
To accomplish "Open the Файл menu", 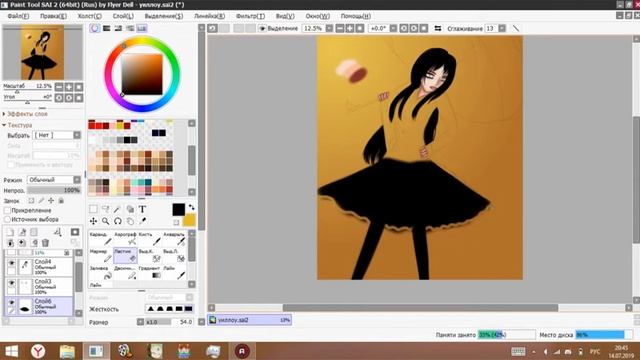I will pyautogui.click(x=18, y=16).
